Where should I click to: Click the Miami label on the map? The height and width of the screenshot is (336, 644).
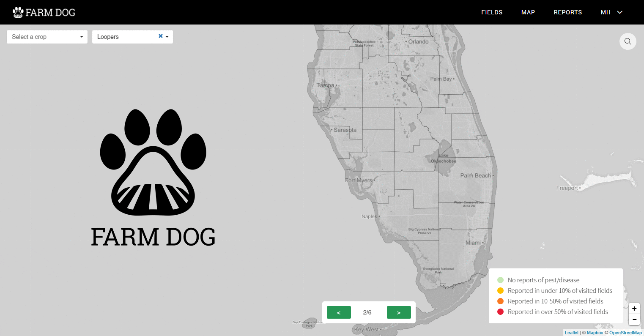(x=473, y=243)
